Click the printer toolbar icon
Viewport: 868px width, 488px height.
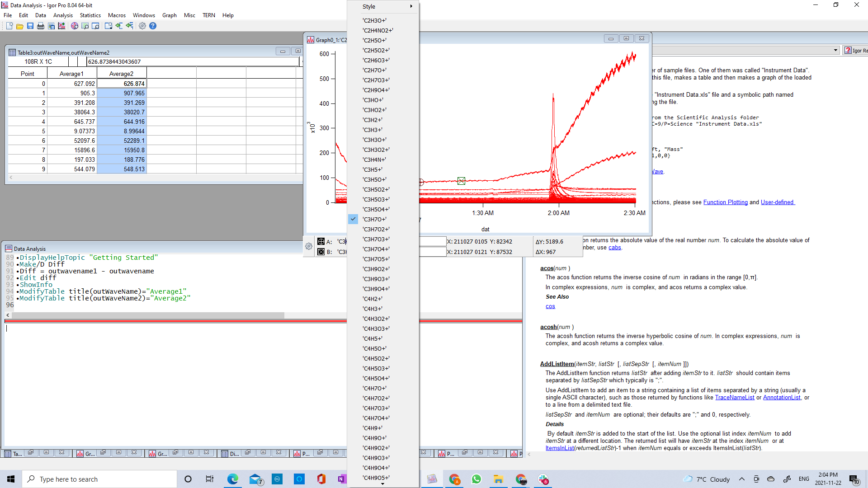[41, 26]
